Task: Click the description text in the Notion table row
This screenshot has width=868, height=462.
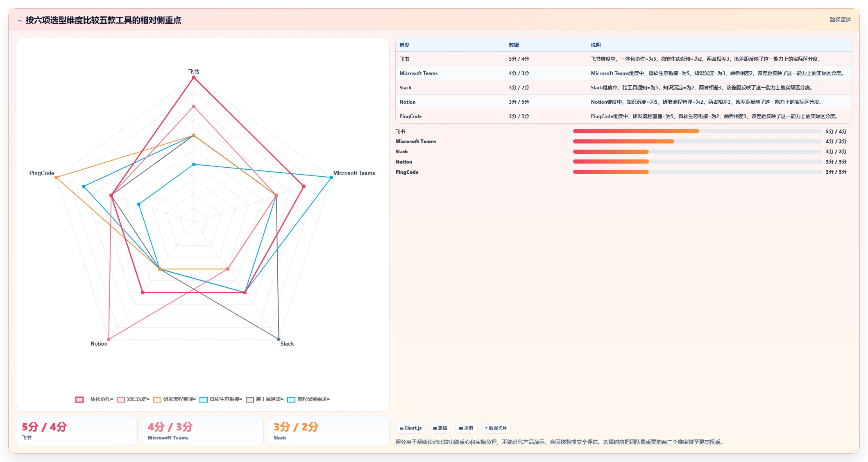Action: coord(707,102)
